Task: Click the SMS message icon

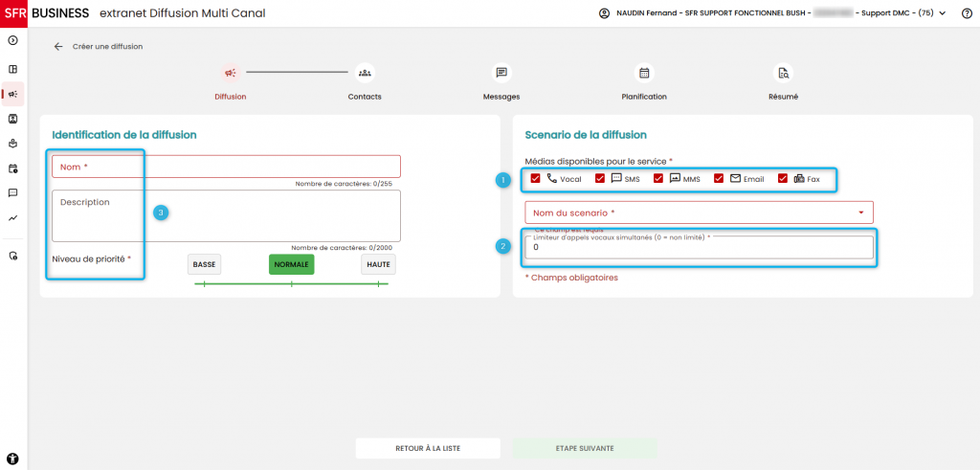Action: click(615, 178)
